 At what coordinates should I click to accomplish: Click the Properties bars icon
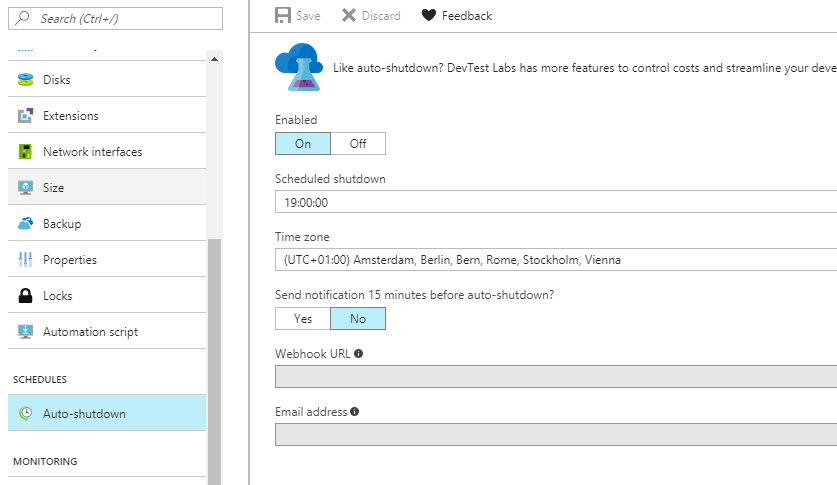pyautogui.click(x=26, y=260)
